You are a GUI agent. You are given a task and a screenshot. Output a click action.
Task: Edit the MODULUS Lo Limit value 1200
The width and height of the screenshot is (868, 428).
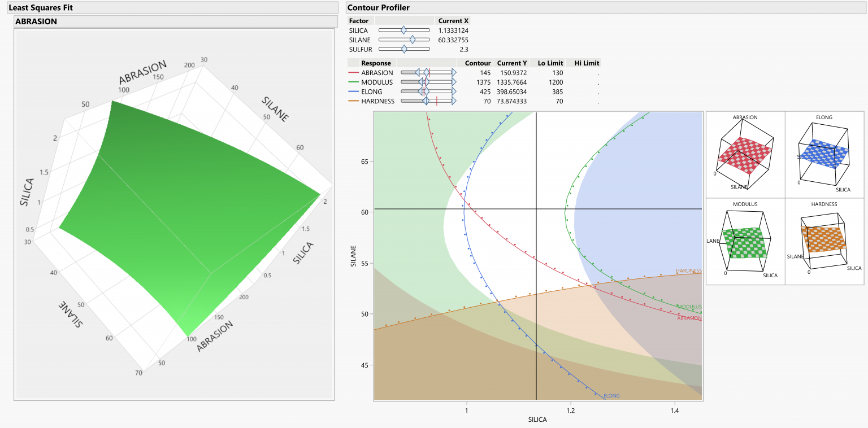point(557,82)
